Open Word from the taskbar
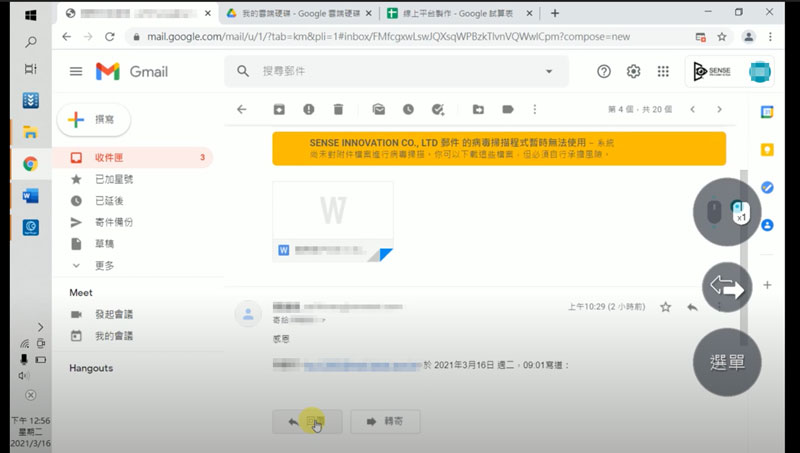This screenshot has width=800, height=453. pyautogui.click(x=31, y=196)
